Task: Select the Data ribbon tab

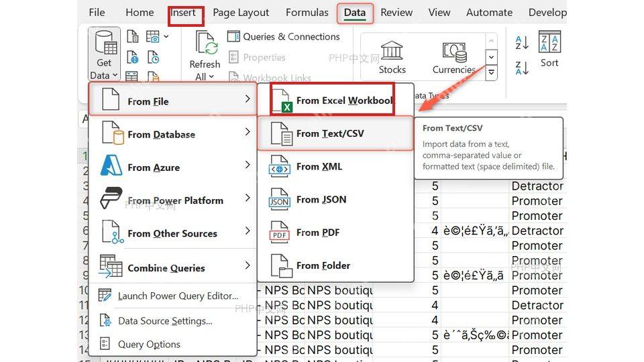Action: (355, 13)
